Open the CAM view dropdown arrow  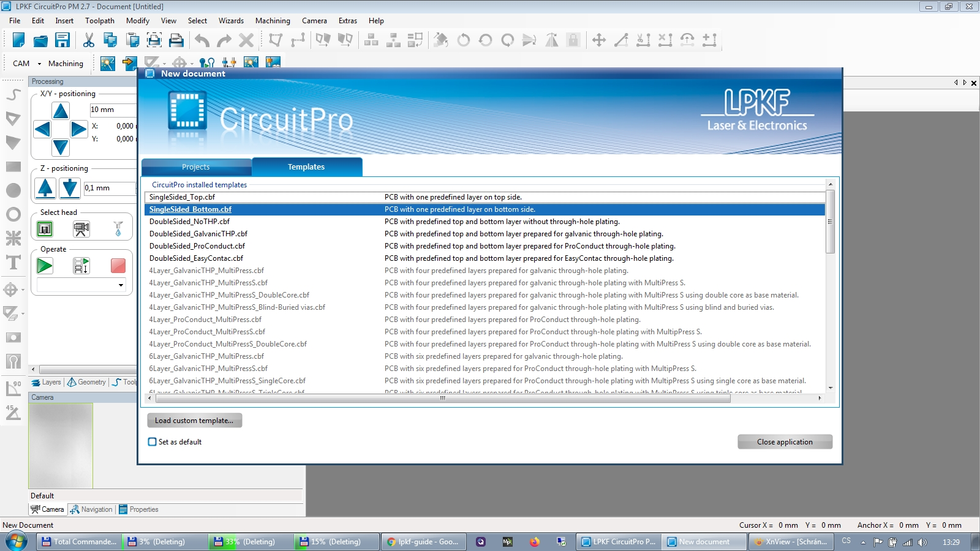39,64
